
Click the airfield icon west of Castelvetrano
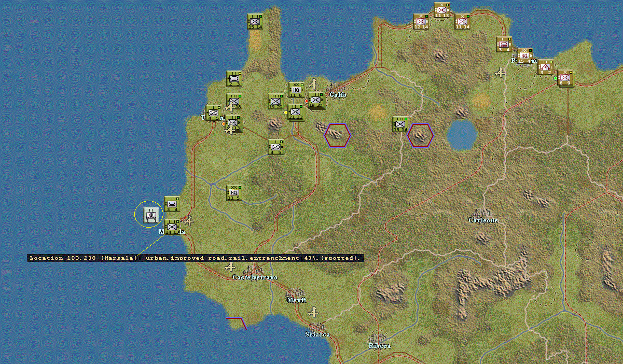230,267
